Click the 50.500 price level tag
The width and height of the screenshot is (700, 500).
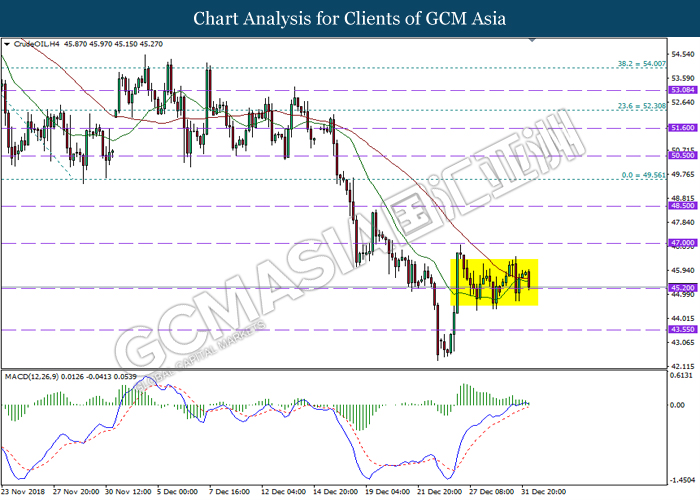[683, 155]
